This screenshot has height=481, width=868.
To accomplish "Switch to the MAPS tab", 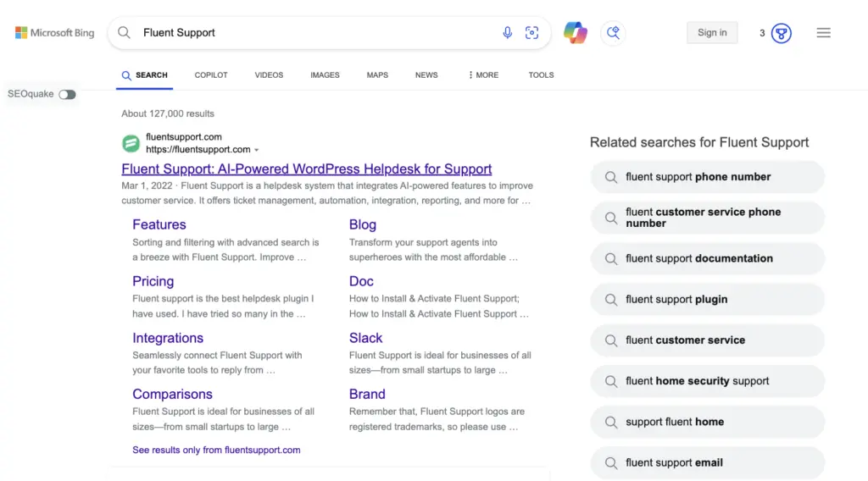I will [377, 75].
